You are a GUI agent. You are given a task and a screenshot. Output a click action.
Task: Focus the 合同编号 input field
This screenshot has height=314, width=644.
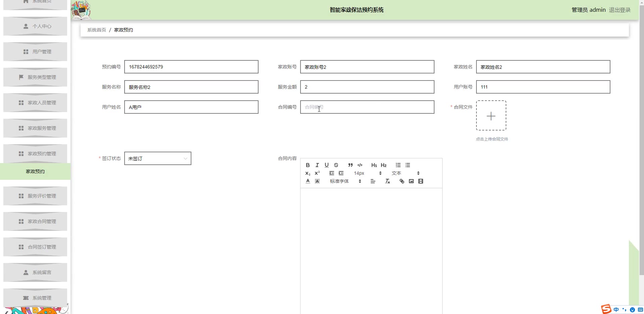(367, 107)
